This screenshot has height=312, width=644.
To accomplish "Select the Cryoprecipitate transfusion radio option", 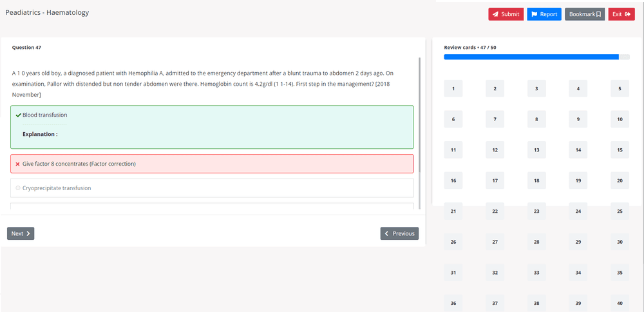I will click(18, 188).
